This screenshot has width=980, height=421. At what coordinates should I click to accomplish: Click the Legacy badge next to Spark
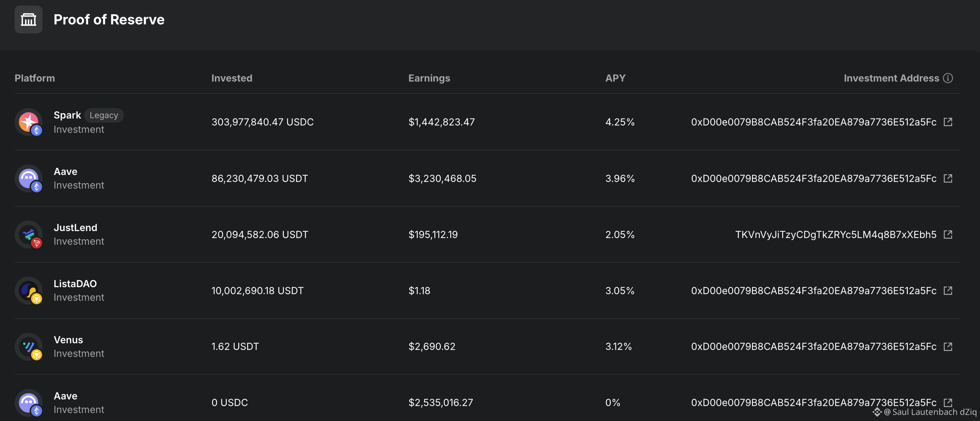tap(104, 115)
